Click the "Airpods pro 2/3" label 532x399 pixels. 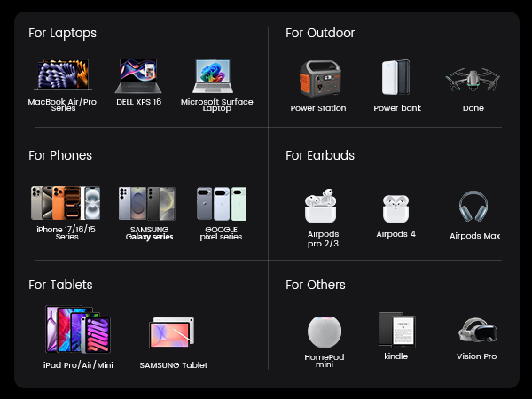tap(324, 239)
